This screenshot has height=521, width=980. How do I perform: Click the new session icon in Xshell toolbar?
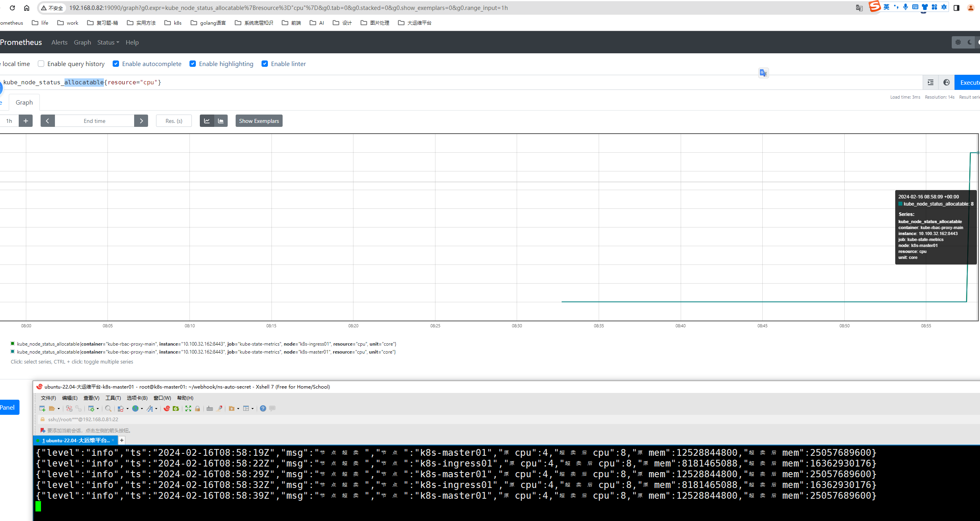(x=42, y=408)
